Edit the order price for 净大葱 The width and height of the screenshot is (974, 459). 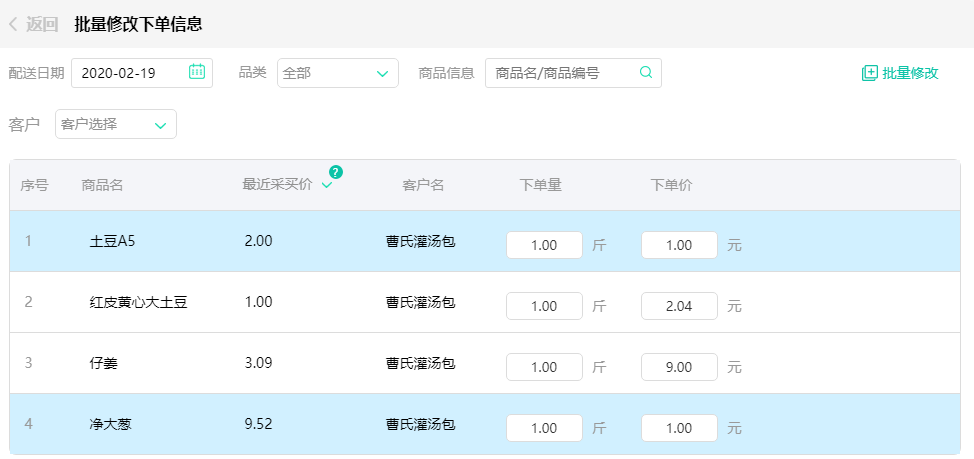pyautogui.click(x=679, y=427)
